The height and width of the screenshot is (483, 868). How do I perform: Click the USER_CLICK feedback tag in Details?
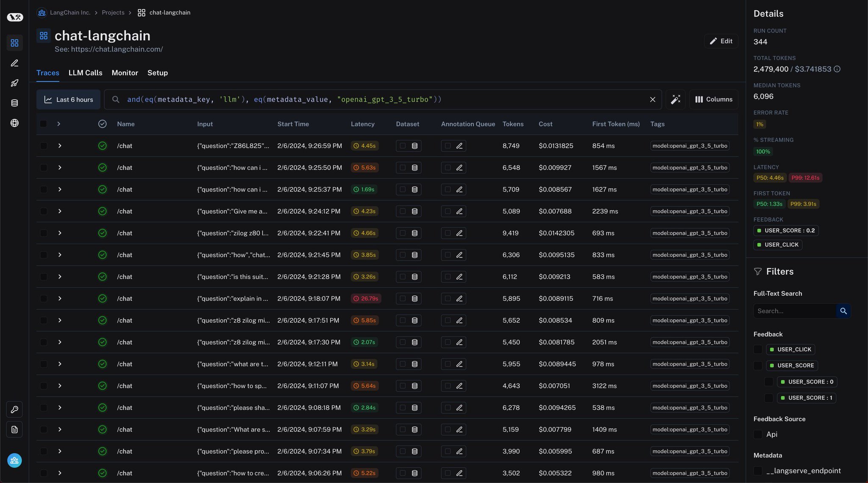[x=778, y=245]
